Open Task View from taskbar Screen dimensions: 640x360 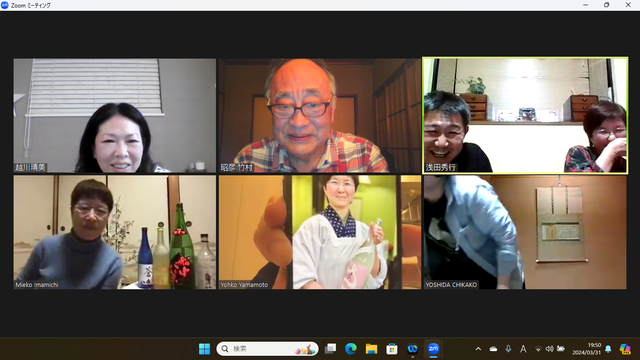coord(330,349)
